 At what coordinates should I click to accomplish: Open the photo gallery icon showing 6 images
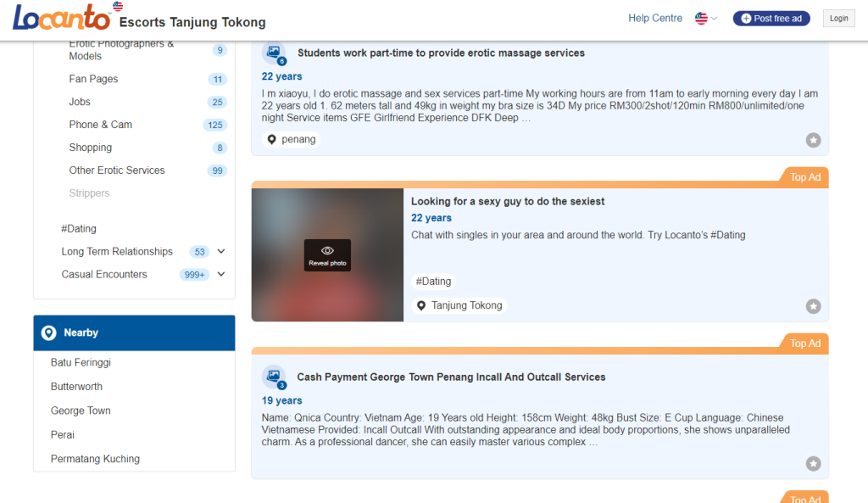point(274,53)
